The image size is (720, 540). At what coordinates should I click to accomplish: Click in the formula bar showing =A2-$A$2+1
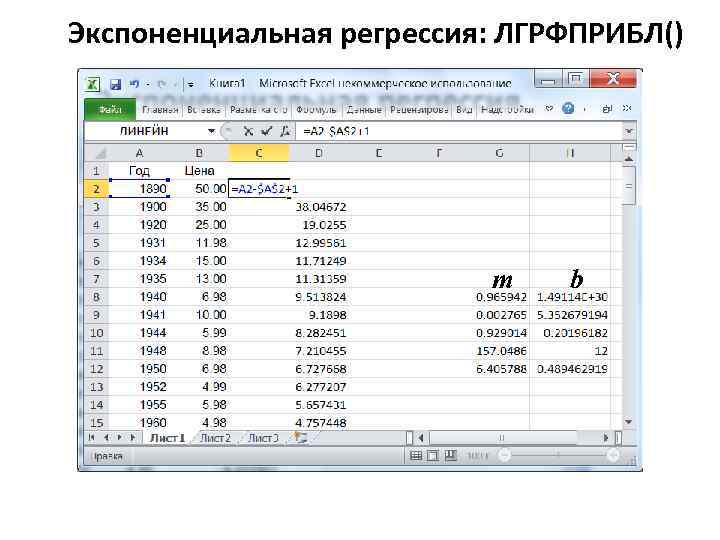point(459,132)
